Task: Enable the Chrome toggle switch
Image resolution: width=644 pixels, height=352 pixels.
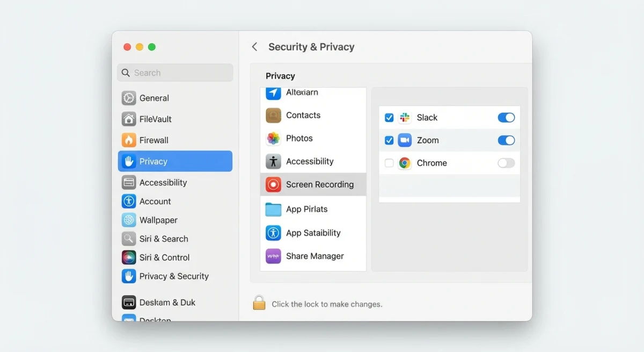Action: pyautogui.click(x=506, y=163)
